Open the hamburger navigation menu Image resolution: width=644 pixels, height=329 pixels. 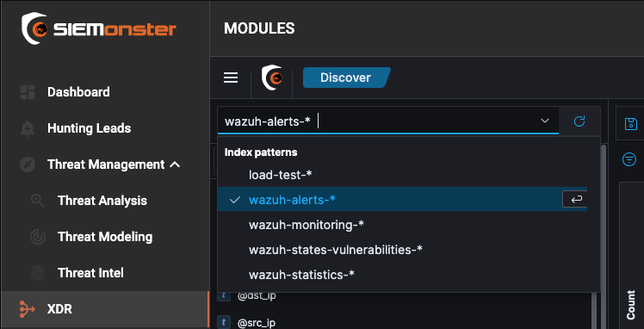231,78
